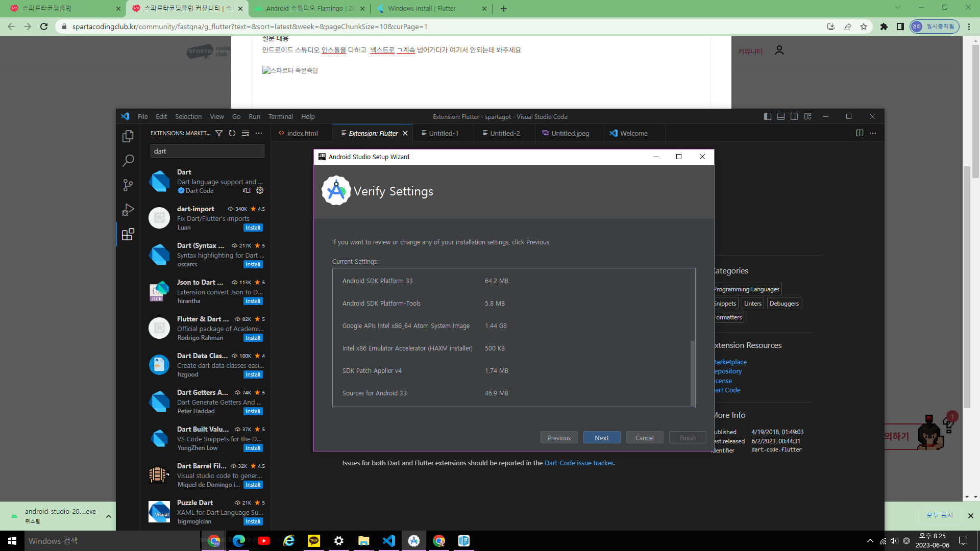Open the Selection menu
This screenshot has height=551, width=980.
pos(188,116)
